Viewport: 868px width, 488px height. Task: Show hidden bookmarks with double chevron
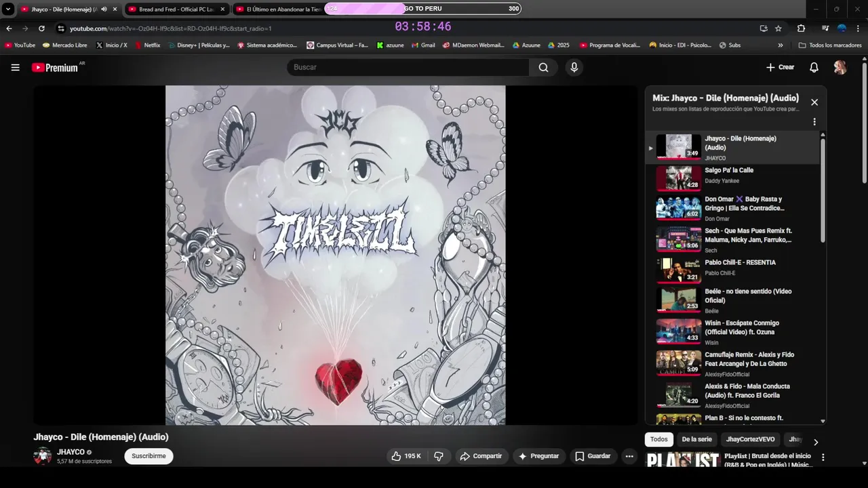coord(781,45)
